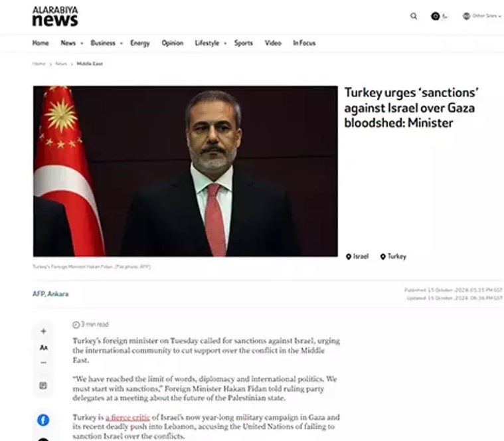Click the AA text size icon
The width and height of the screenshot is (504, 441).
(x=43, y=347)
